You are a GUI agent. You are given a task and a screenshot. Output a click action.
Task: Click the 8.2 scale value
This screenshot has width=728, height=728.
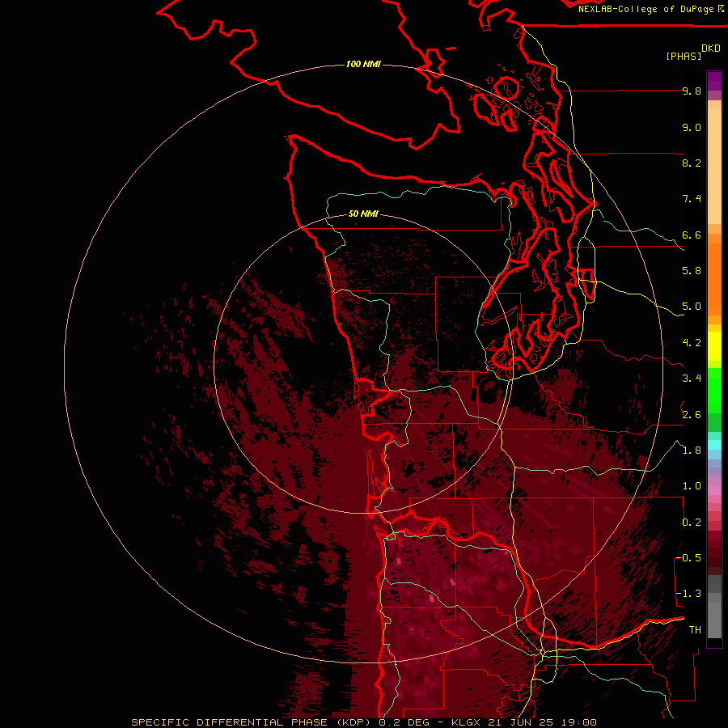point(692,163)
